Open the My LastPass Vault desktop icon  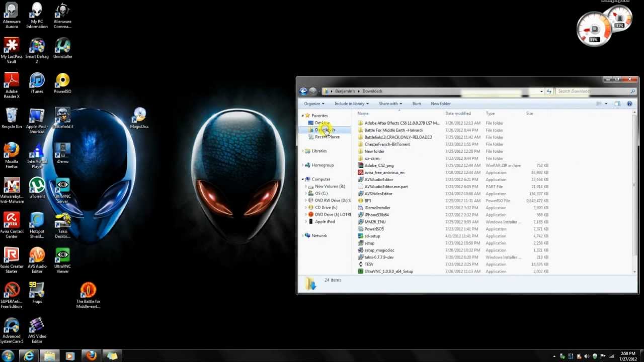coord(11,51)
